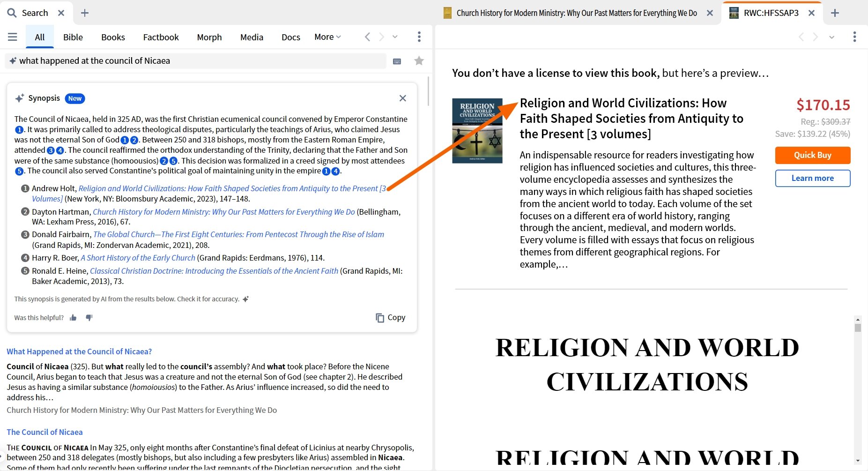868x471 pixels.
Task: Go forward in the book preview panel
Action: coord(816,37)
